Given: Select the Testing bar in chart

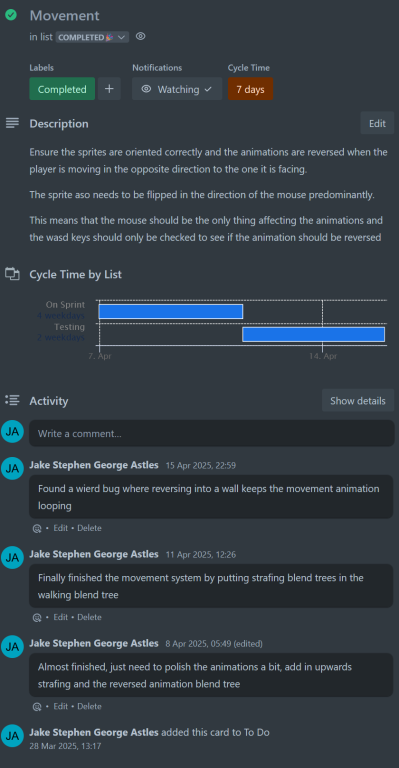Looking at the screenshot, I should (314, 334).
